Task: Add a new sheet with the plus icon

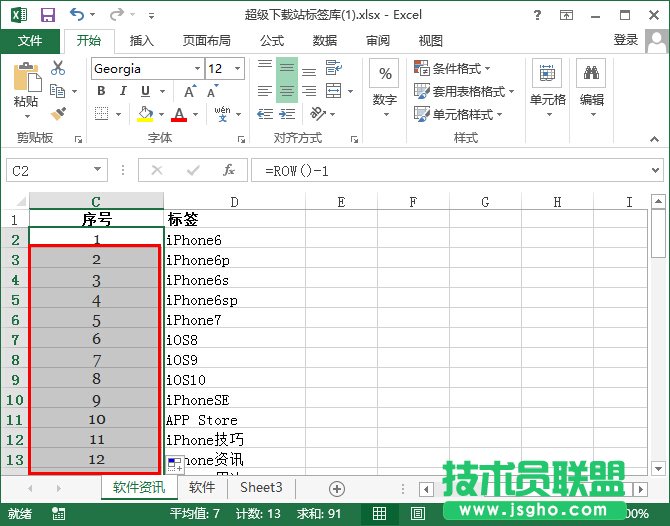Action: (x=337, y=488)
